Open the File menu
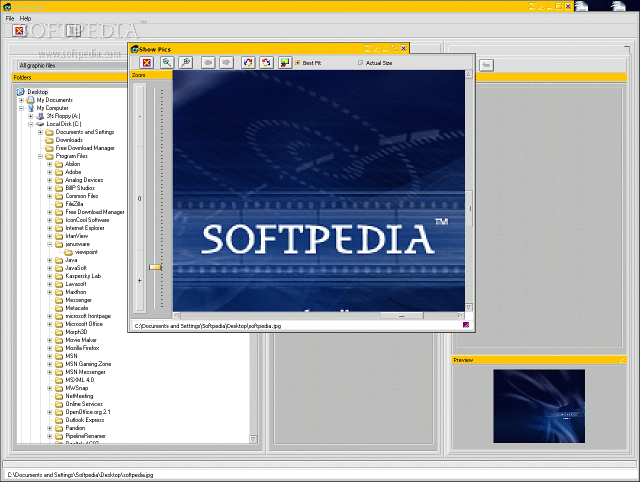This screenshot has height=482, width=640. [10, 18]
